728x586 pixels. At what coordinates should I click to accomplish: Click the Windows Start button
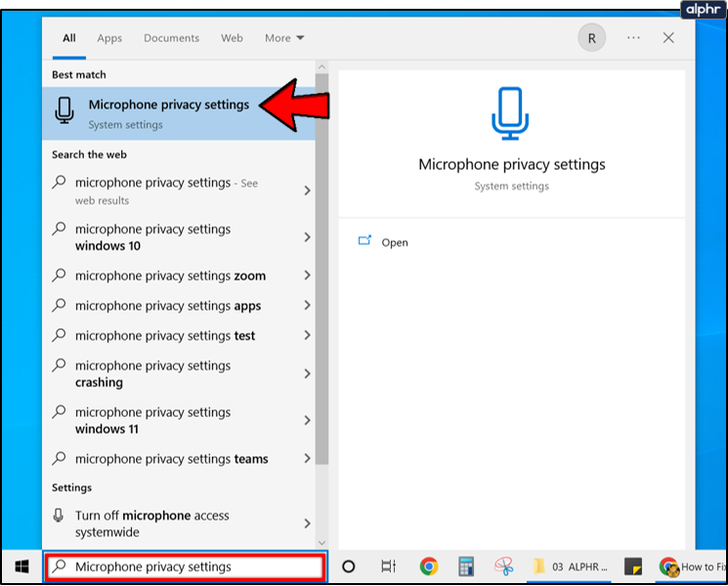[x=21, y=566]
